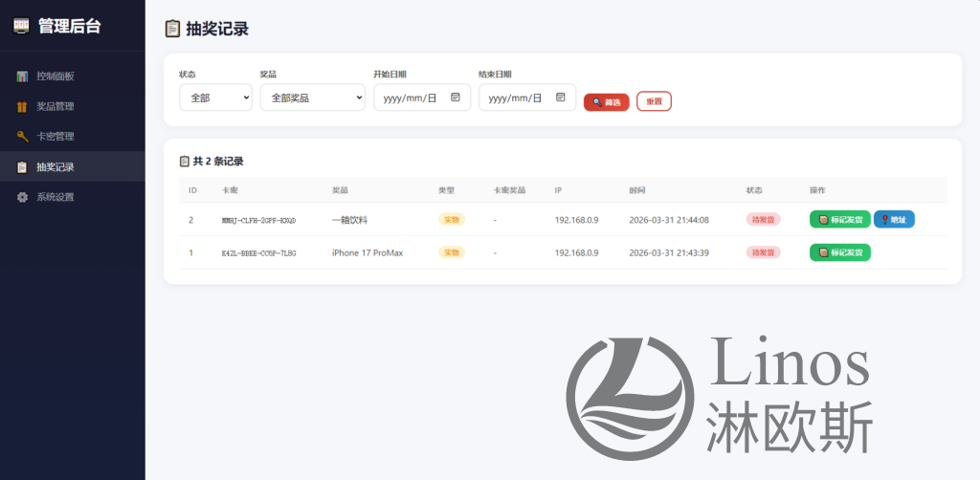Click the 一箱饮料 prize cell
Screen dimensions: 980x480
[349, 220]
